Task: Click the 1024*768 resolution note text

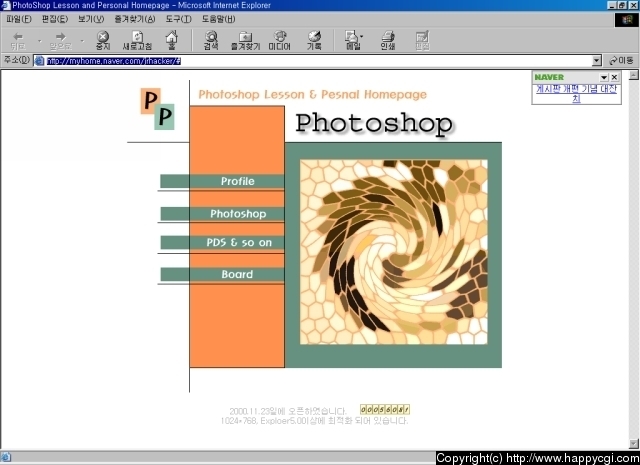Action: point(314,421)
